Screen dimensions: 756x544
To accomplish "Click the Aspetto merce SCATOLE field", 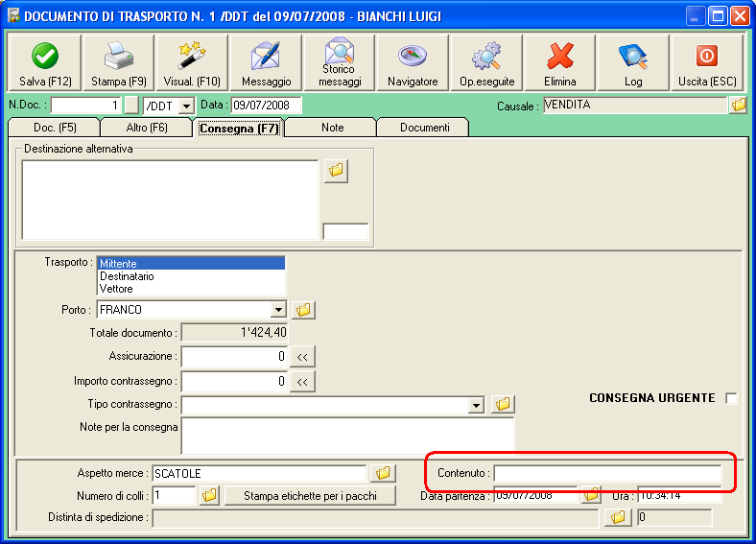I will tap(259, 474).
